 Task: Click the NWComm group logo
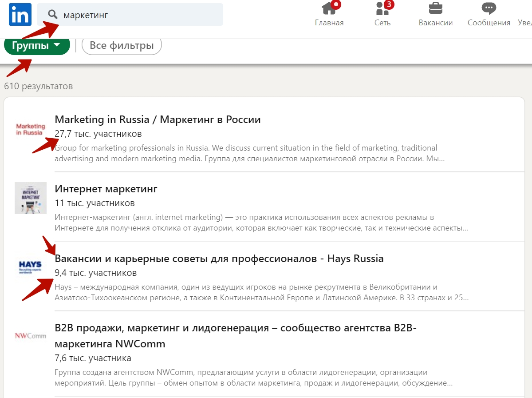click(x=31, y=336)
